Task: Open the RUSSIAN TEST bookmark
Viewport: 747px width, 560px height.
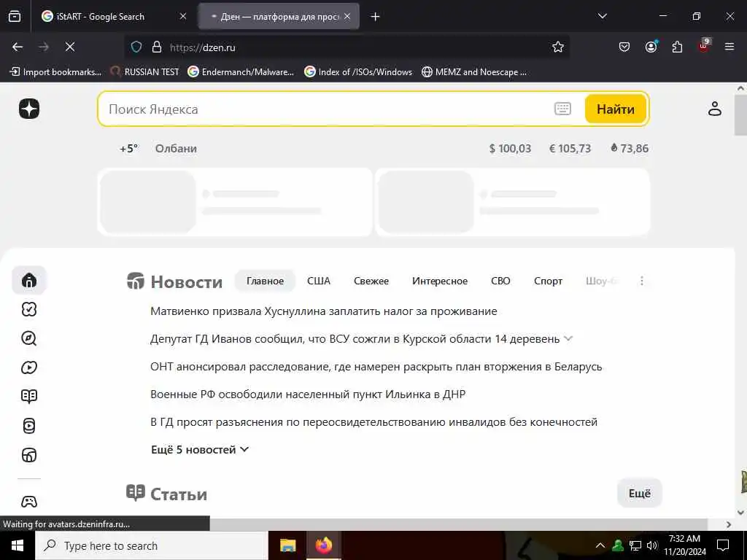Action: click(x=144, y=72)
